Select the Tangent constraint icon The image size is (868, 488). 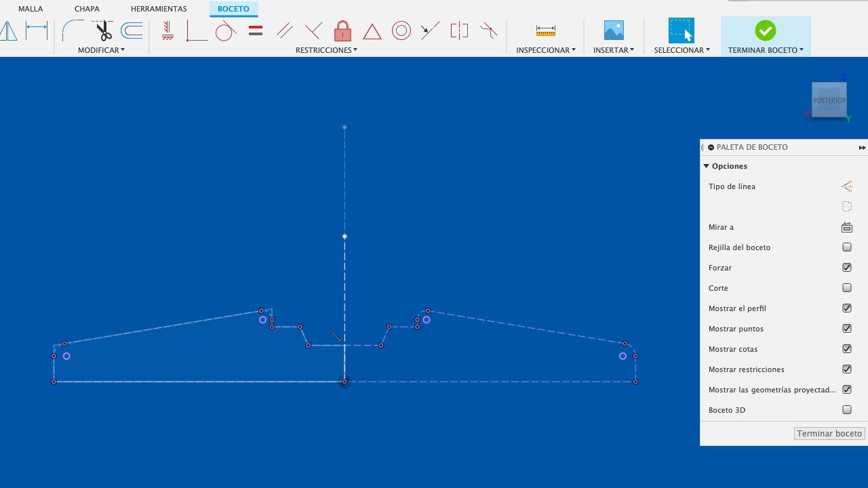click(x=226, y=31)
